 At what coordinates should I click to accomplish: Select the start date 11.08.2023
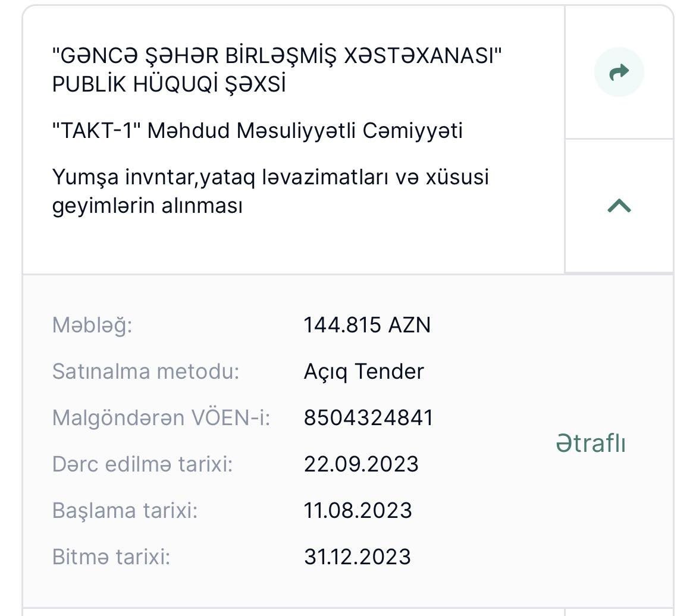point(358,511)
